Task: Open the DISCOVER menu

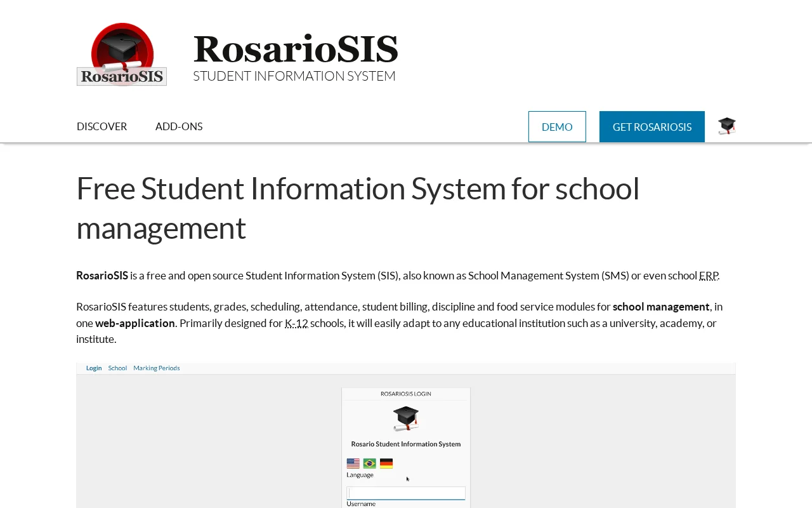Action: pos(102,126)
